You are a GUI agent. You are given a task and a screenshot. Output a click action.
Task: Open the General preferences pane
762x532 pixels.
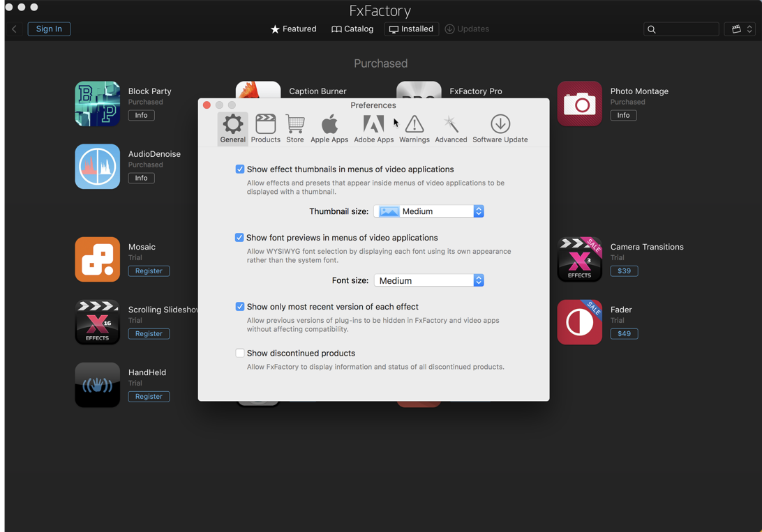[233, 129]
